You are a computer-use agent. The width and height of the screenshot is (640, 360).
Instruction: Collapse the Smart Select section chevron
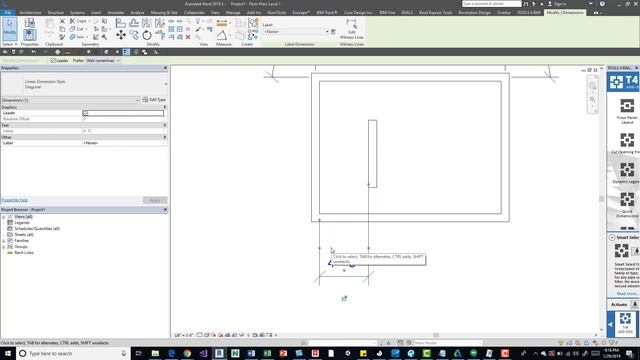point(612,237)
